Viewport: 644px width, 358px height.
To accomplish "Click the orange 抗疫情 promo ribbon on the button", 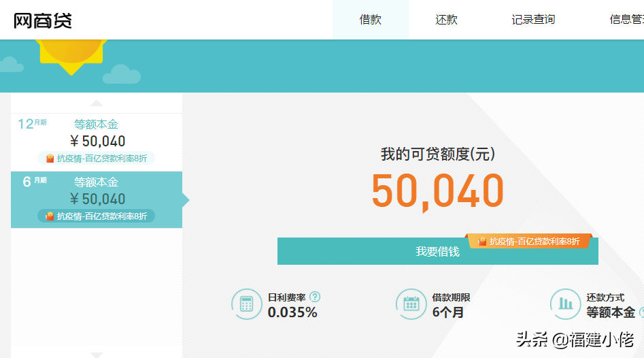I will coord(529,241).
